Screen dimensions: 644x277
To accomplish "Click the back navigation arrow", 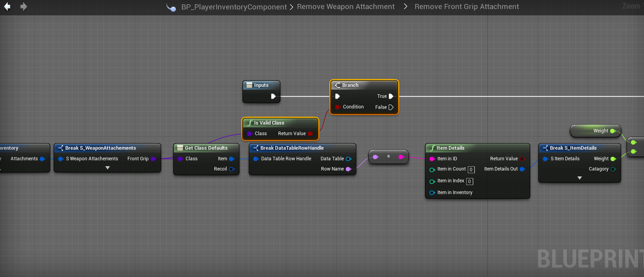I will (7, 7).
